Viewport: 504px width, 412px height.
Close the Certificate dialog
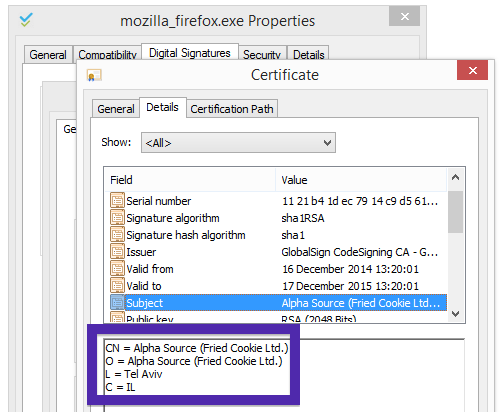click(x=472, y=70)
